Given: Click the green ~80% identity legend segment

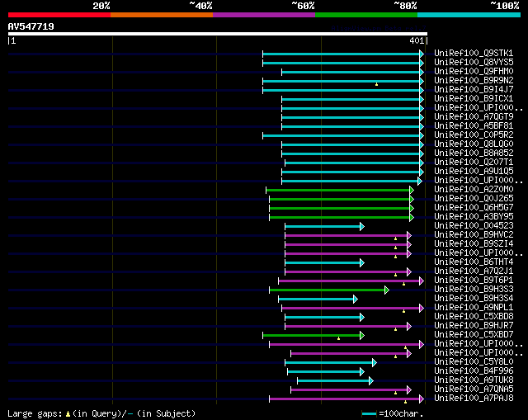Looking at the screenshot, I should pyautogui.click(x=366, y=15).
